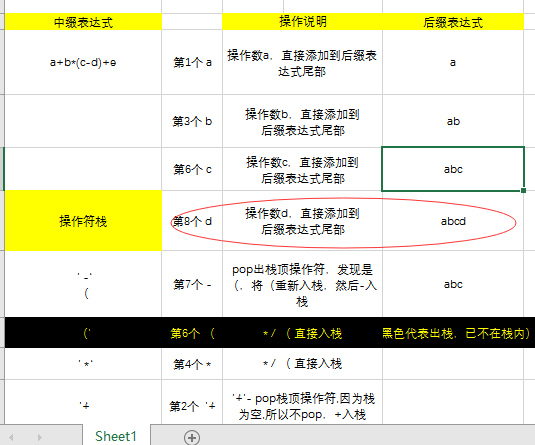Select the '第6个 c' cell
The image size is (535, 445).
[x=192, y=169]
